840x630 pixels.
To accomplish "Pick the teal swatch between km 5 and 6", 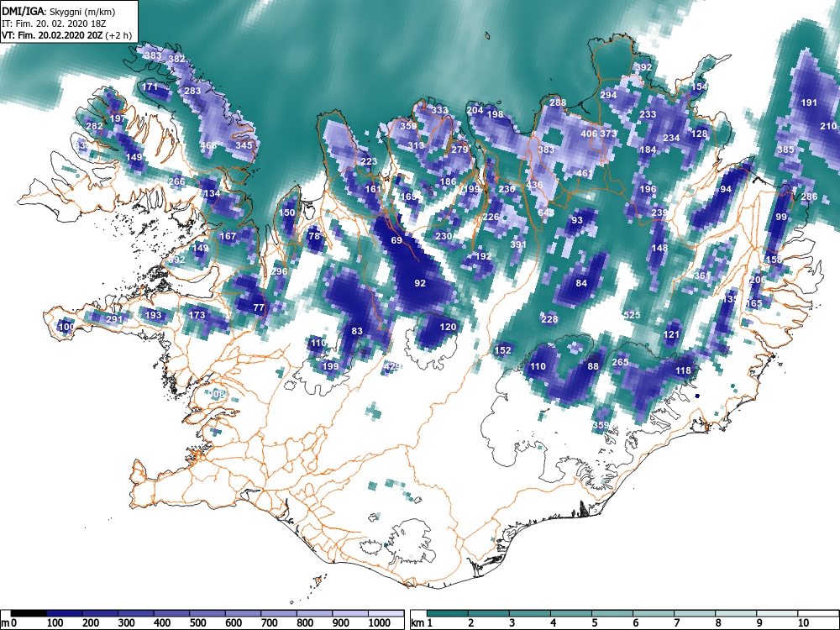I will point(612,613).
